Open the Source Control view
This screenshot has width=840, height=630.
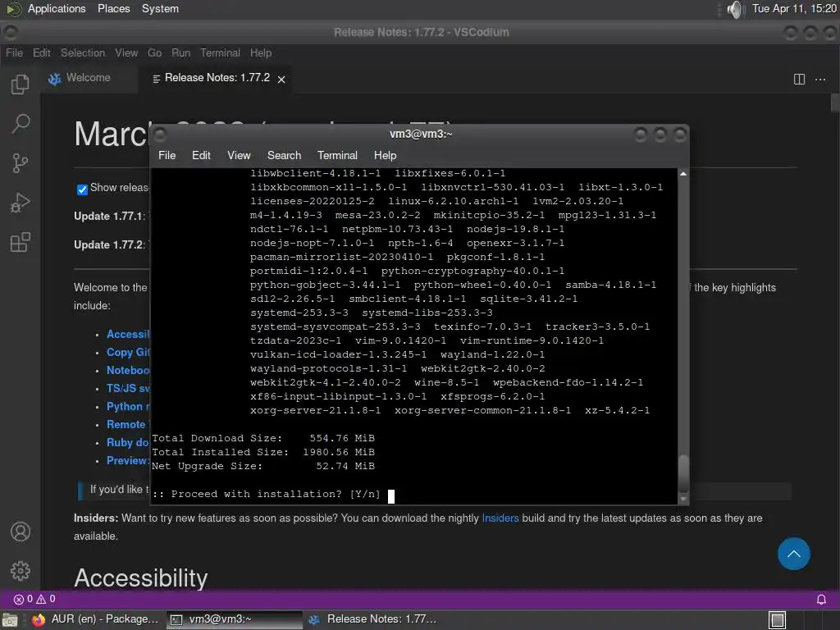click(21, 163)
